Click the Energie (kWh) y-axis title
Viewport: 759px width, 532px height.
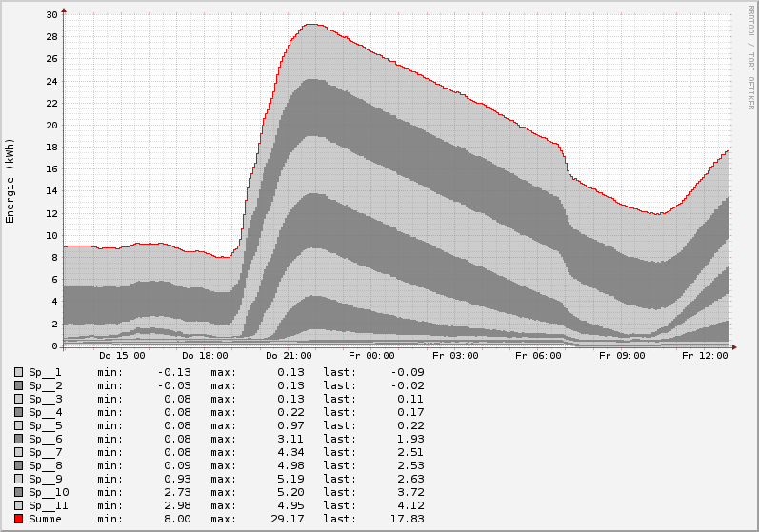pos(10,181)
